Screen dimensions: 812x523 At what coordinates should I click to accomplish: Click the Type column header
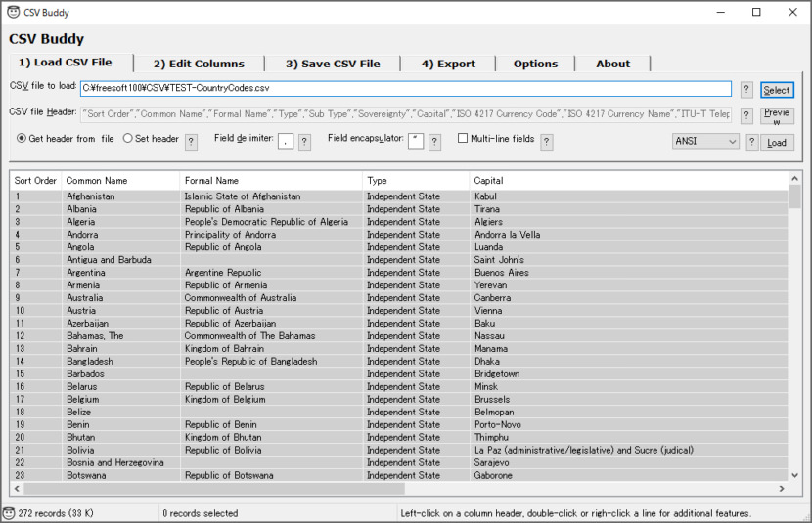click(x=416, y=181)
